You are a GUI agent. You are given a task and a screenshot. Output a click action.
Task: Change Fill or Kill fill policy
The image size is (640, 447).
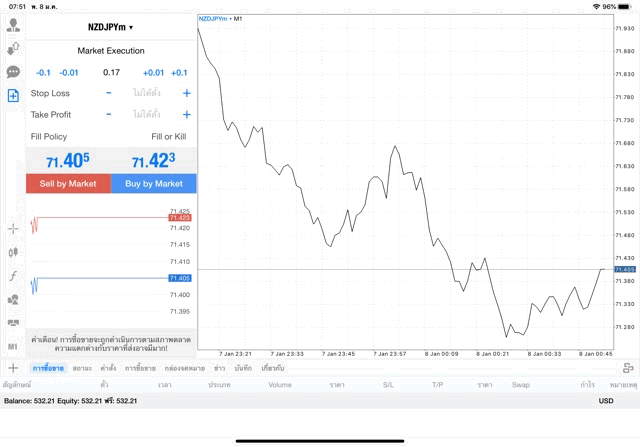pos(168,136)
